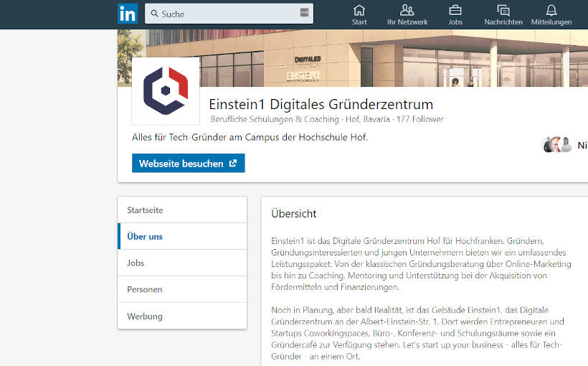Click the Einstein1 company logo
The width and height of the screenshot is (588, 366).
coord(166,91)
